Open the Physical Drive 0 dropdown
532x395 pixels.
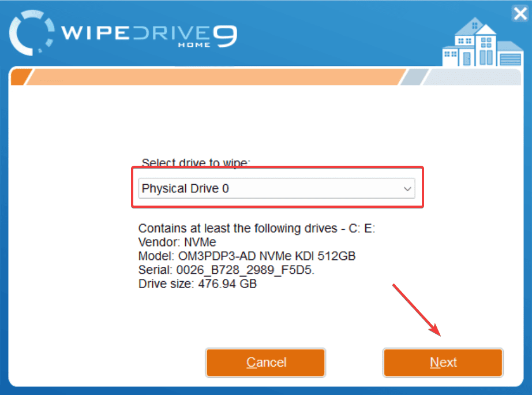(x=276, y=188)
